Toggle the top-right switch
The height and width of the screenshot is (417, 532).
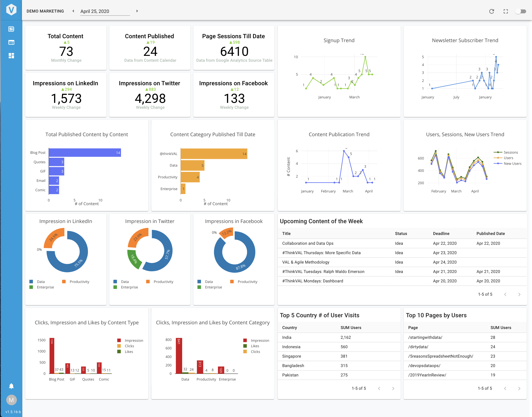(520, 11)
